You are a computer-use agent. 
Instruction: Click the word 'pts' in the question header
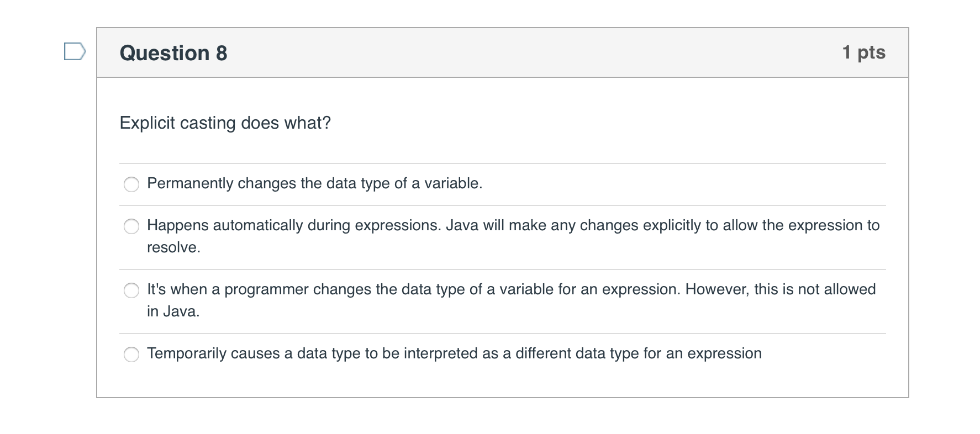(x=872, y=53)
